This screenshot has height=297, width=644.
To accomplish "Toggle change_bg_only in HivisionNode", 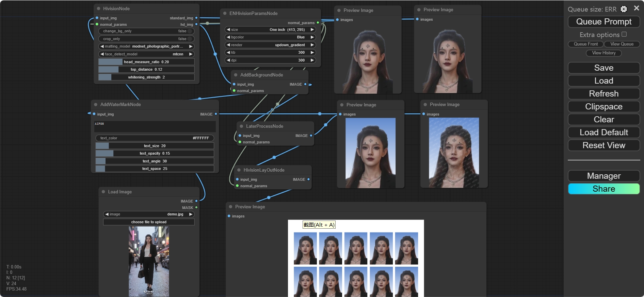I will click(146, 31).
